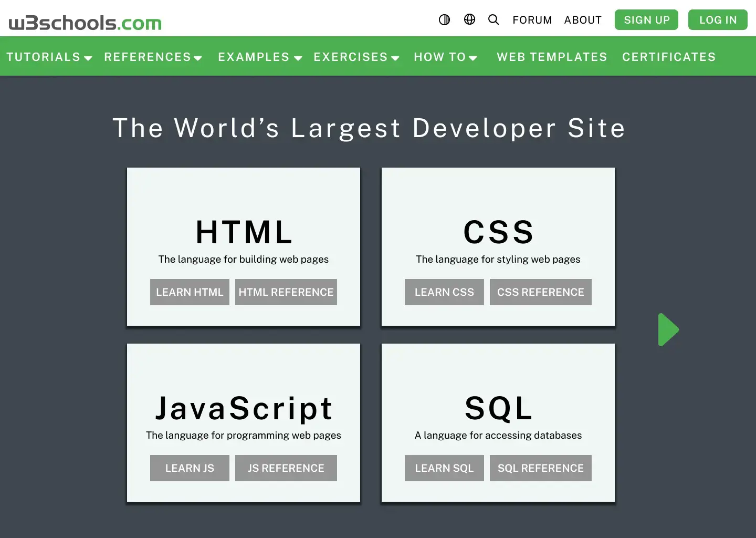Click 'A language for accessing databases' text

498,436
